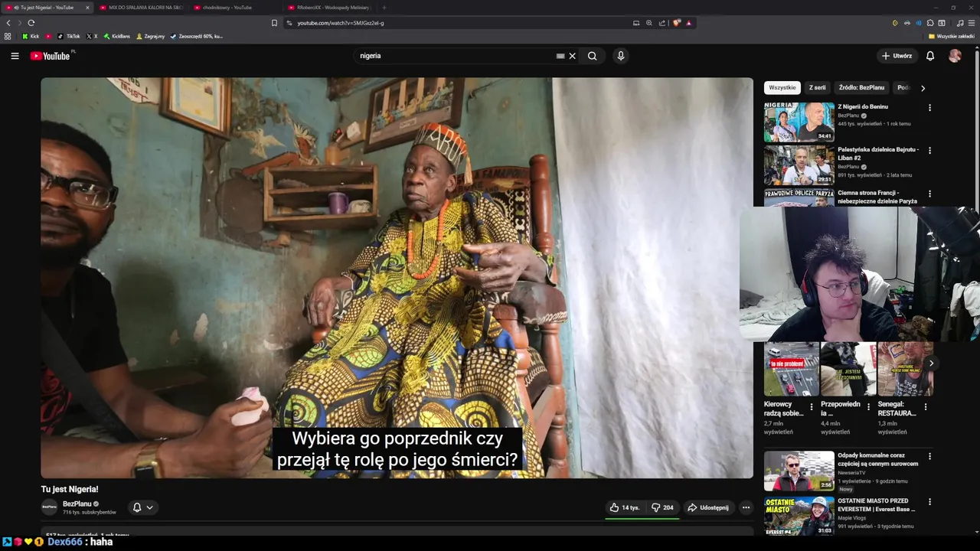The height and width of the screenshot is (551, 980).
Task: Open 'Odpady komunalne' NewseriaTV thumbnail
Action: pyautogui.click(x=799, y=471)
